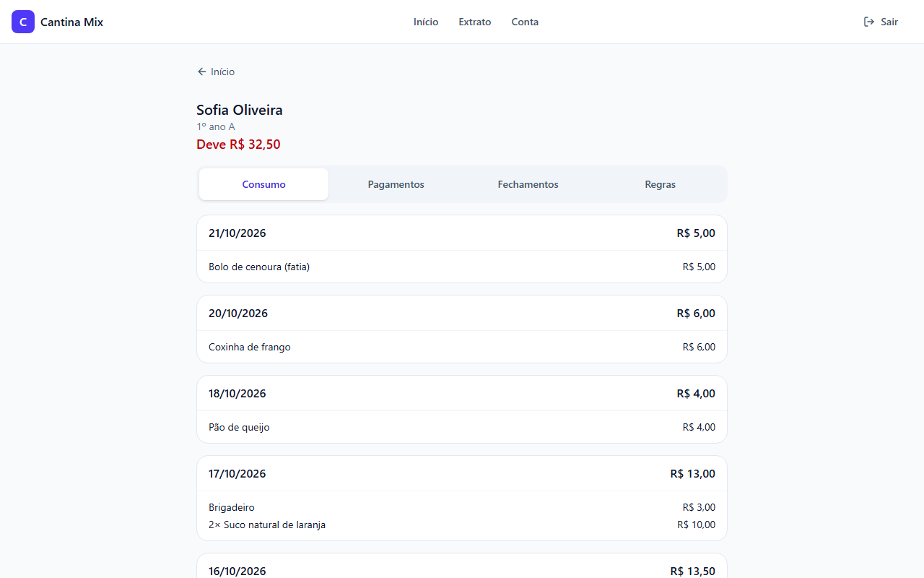The width and height of the screenshot is (924, 578).
Task: Click the item "Brigadeiro"
Action: click(232, 507)
